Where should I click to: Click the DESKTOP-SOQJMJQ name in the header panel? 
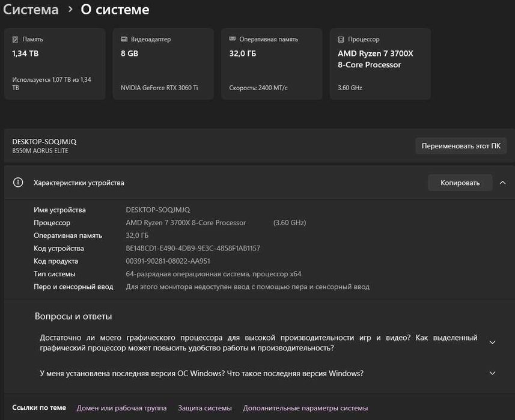coord(44,142)
